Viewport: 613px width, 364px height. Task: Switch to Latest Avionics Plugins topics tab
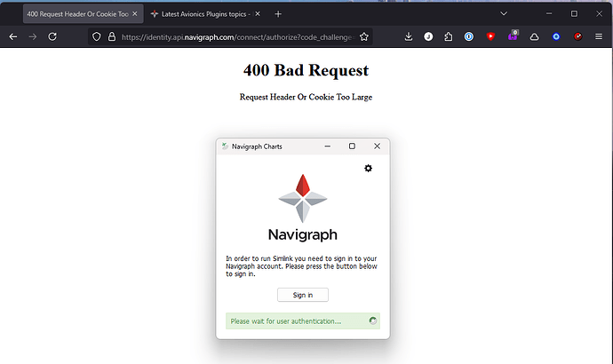[206, 14]
